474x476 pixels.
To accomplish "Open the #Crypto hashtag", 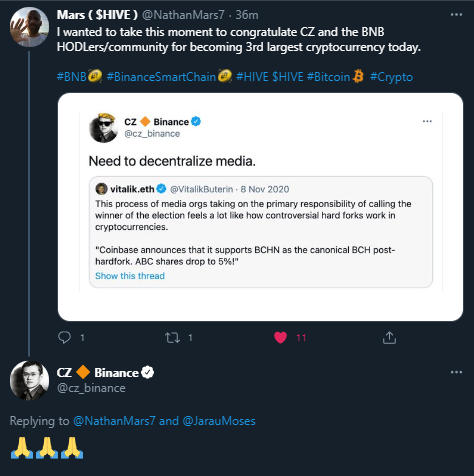I will (391, 77).
